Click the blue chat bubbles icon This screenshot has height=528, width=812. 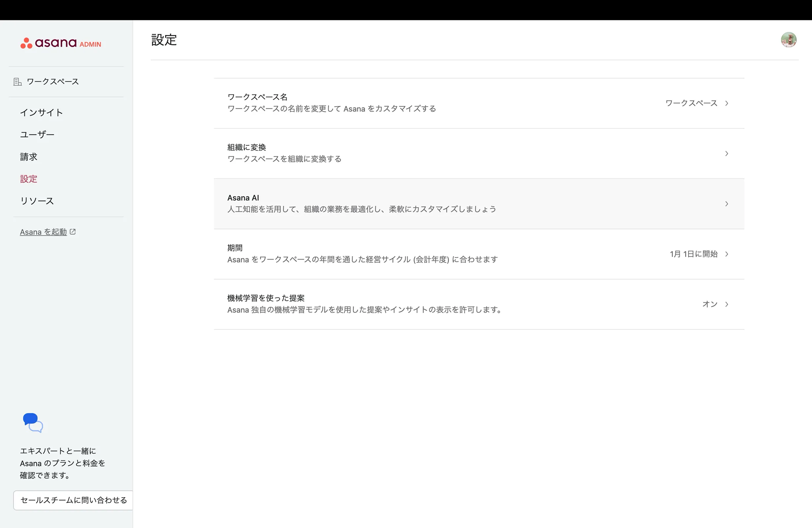point(33,423)
